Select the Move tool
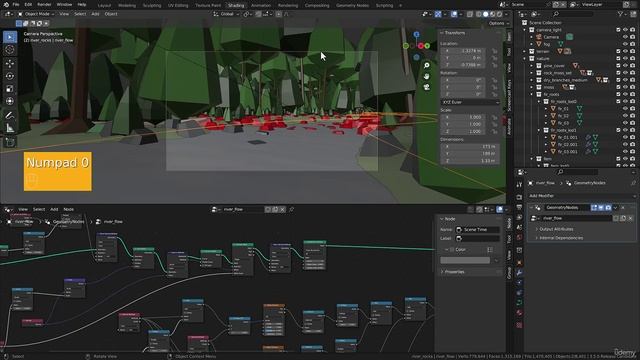The image size is (640, 360). [10, 63]
